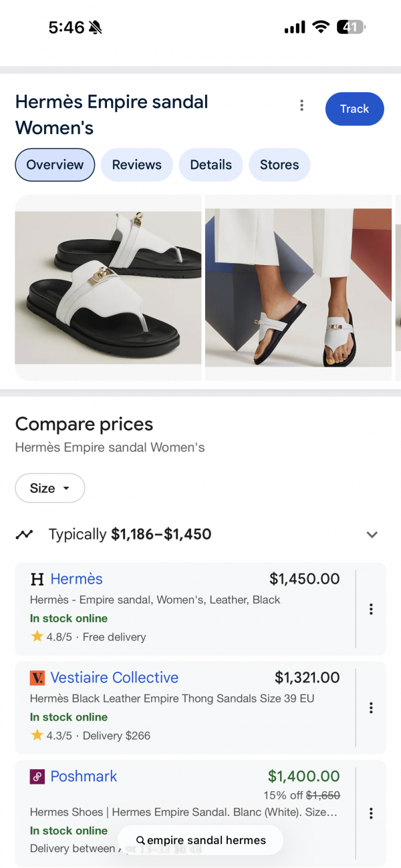The image size is (401, 868).
Task: Open more options for Hermès listing
Action: [371, 609]
